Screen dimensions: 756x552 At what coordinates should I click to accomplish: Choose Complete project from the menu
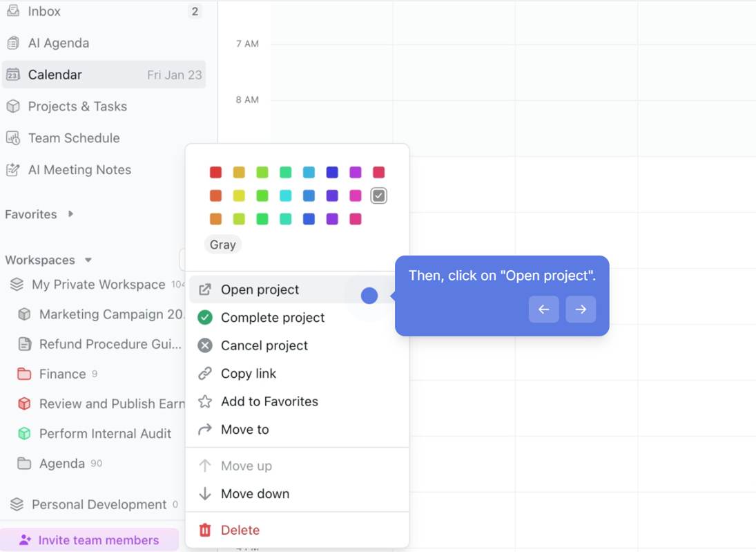tap(296, 318)
